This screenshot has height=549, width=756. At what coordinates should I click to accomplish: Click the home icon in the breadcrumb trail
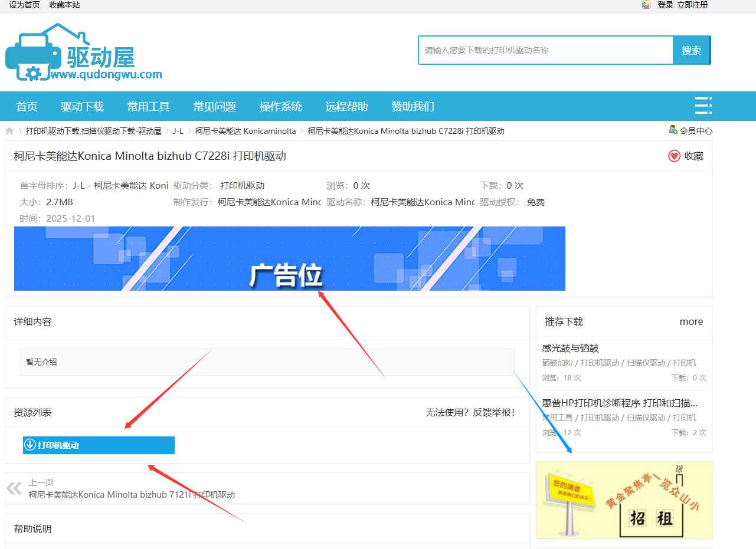coord(9,131)
